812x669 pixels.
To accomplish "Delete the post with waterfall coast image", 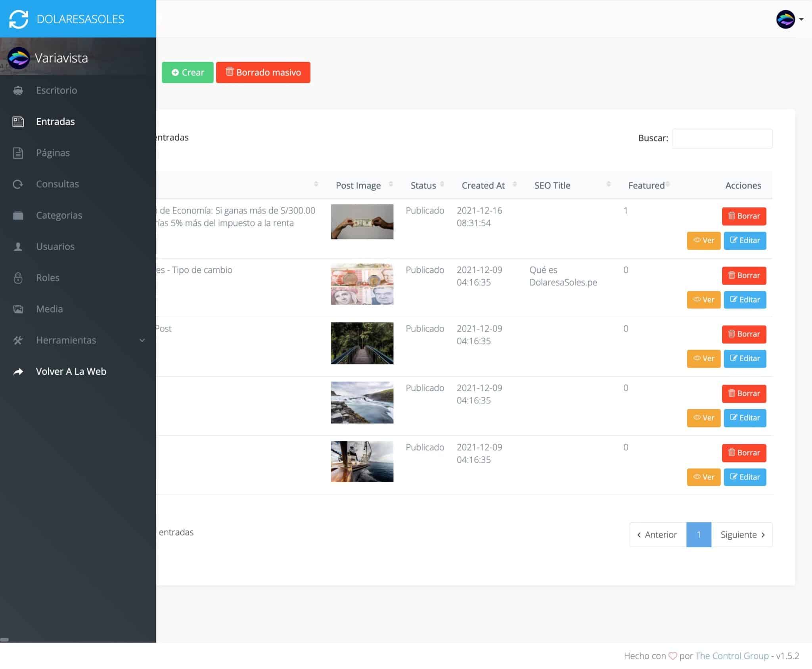I will point(744,394).
